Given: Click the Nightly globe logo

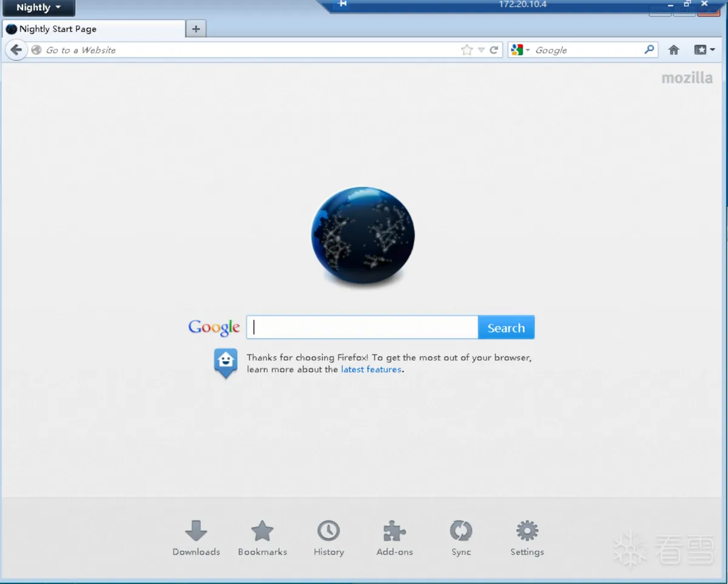Looking at the screenshot, I should coord(363,236).
